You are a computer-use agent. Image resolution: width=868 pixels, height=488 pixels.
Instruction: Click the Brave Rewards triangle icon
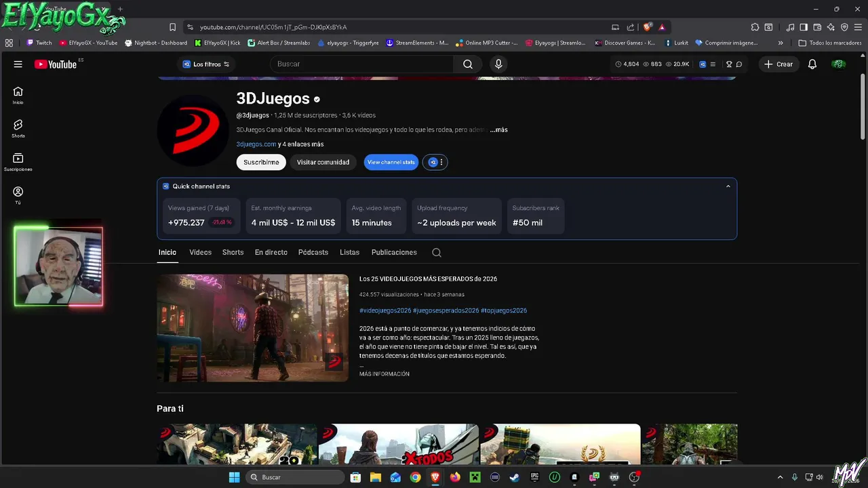point(662,27)
